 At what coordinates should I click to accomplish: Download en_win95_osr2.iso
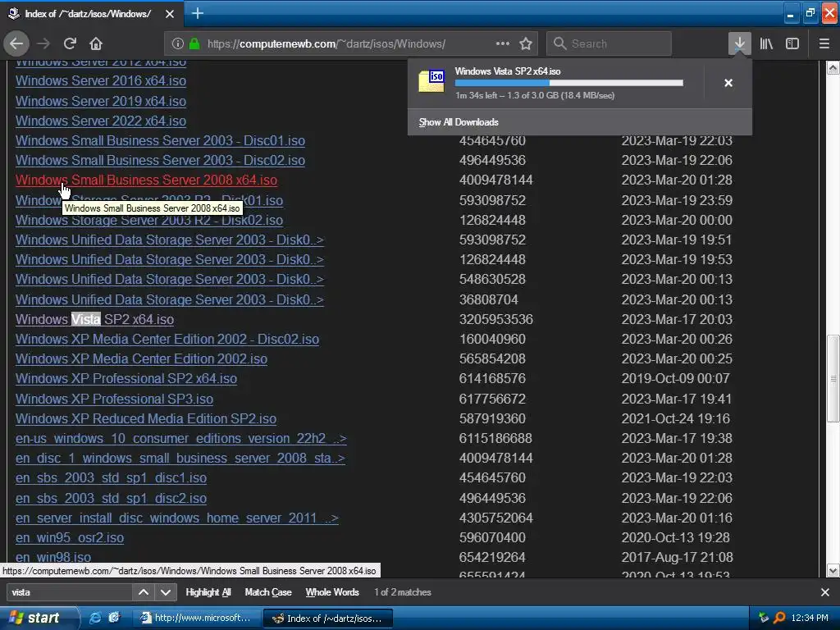click(x=70, y=538)
